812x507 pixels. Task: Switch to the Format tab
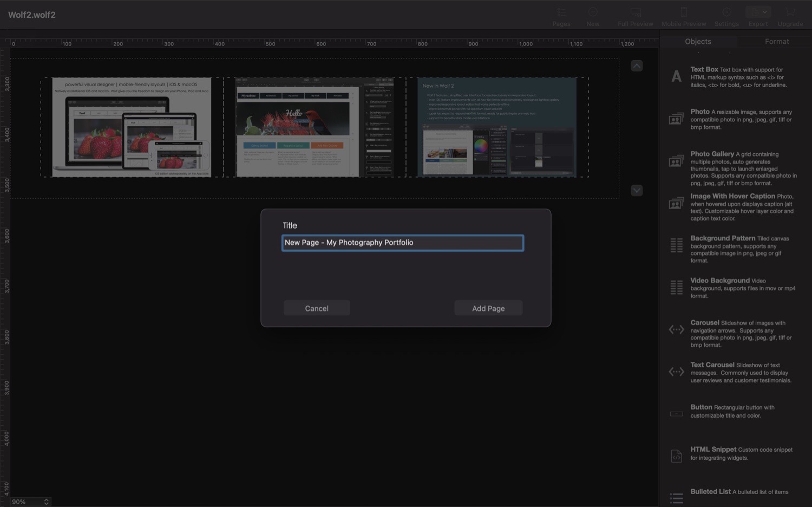click(x=777, y=41)
